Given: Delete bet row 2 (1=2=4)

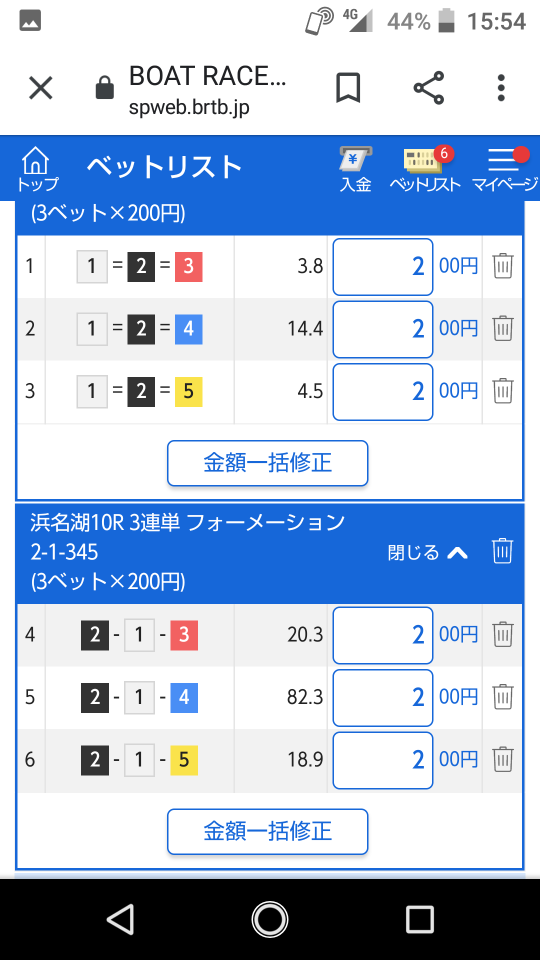Looking at the screenshot, I should click(503, 329).
